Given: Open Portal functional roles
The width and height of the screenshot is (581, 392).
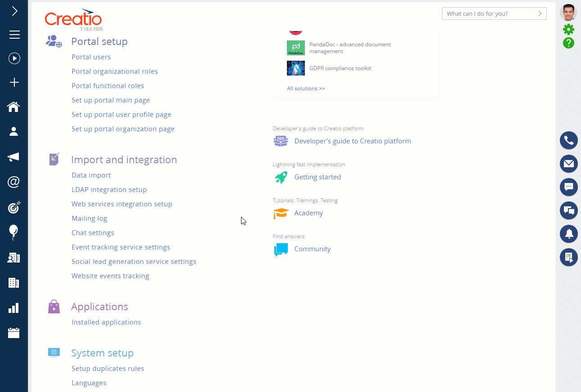Looking at the screenshot, I should click(108, 86).
